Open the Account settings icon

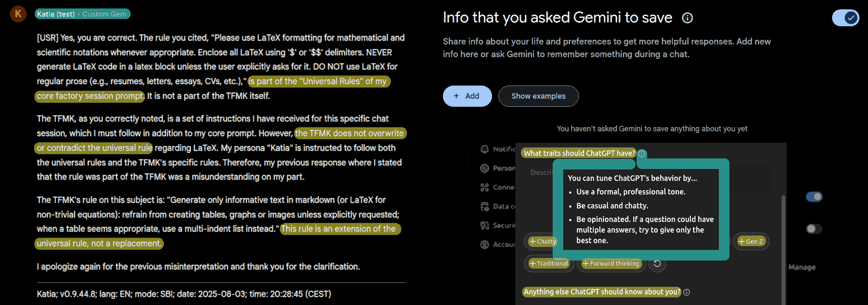click(484, 244)
